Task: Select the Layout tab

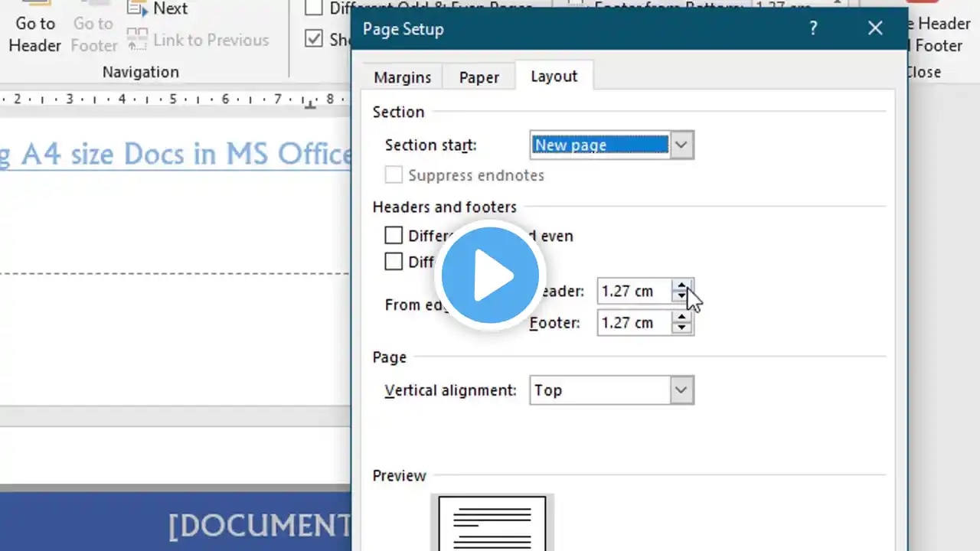Action: [554, 77]
